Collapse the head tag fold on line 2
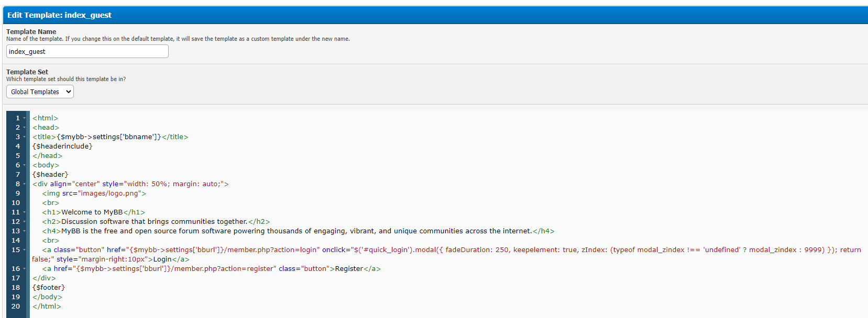The width and height of the screenshot is (868, 318). [25, 128]
